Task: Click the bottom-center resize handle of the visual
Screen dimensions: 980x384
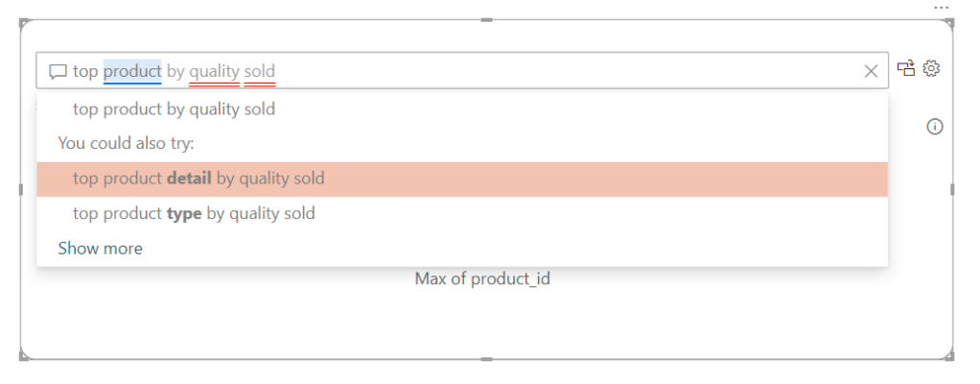Action: [x=487, y=359]
